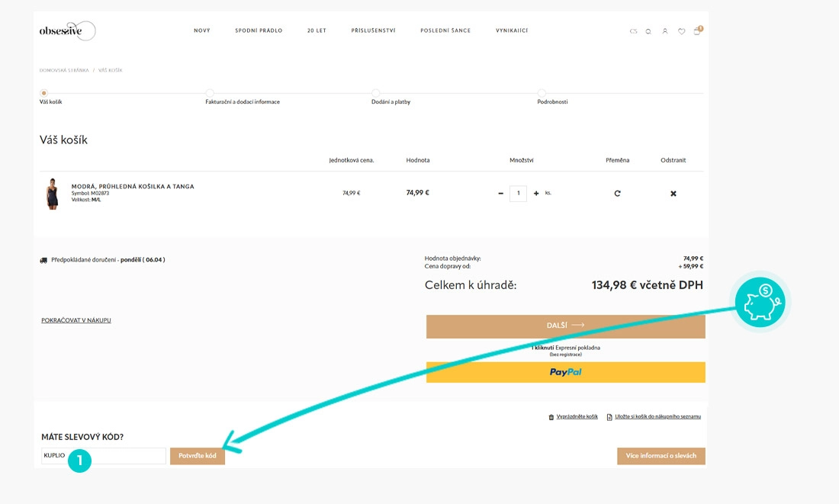This screenshot has width=839, height=504.
Task: Open the VYNIKAJÍCÍ menu
Action: pyautogui.click(x=512, y=30)
